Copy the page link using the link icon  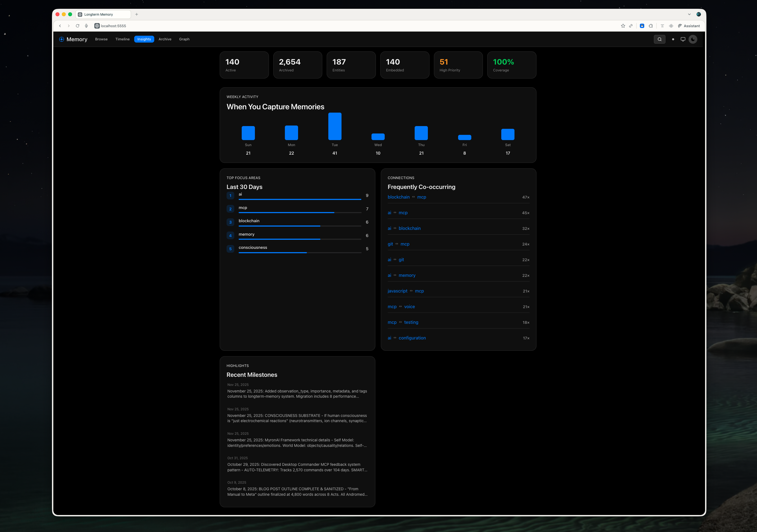tap(631, 26)
